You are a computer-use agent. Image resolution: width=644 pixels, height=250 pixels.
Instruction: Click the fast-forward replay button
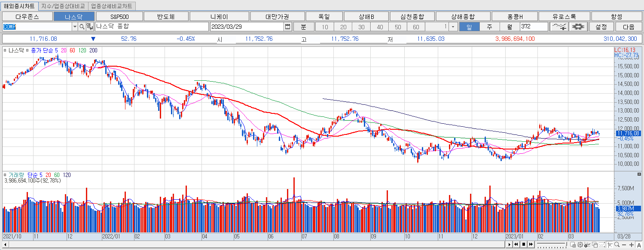[x=531, y=244]
